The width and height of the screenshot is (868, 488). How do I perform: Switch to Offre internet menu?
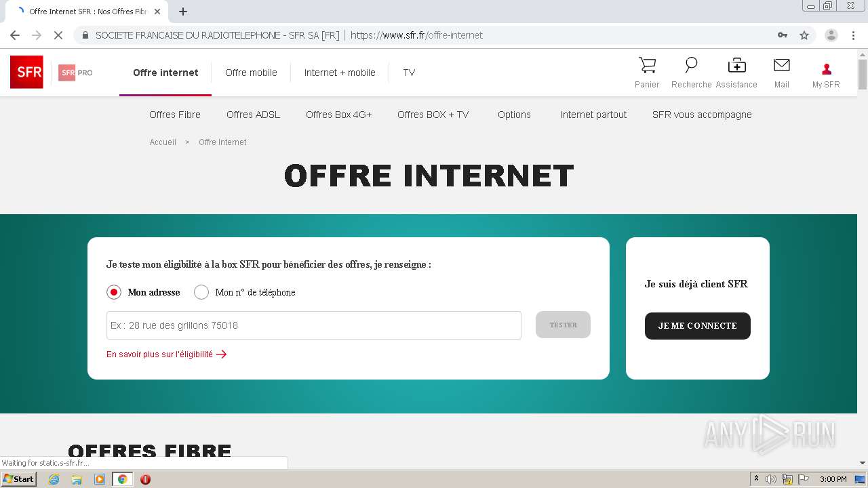165,73
